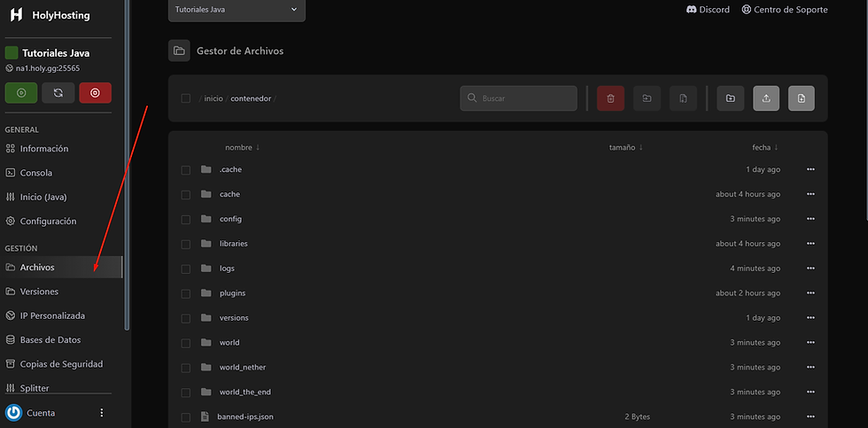Sort files by tamaño column

point(626,148)
